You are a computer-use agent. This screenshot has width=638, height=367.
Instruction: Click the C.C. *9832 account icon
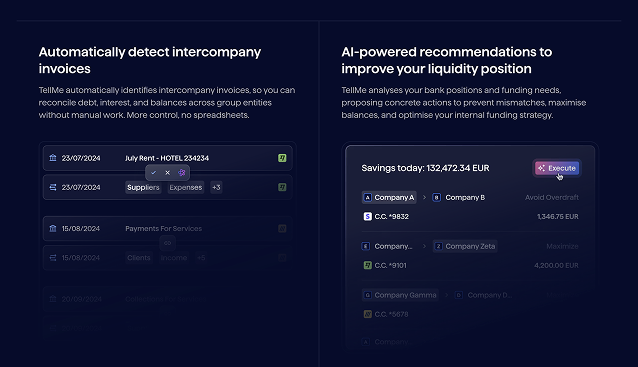pos(367,216)
